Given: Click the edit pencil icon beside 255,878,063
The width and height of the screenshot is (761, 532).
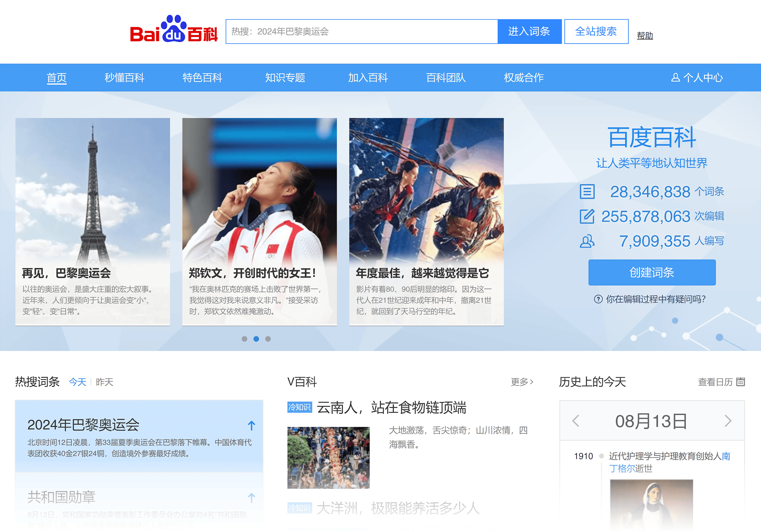Looking at the screenshot, I should coord(587,216).
